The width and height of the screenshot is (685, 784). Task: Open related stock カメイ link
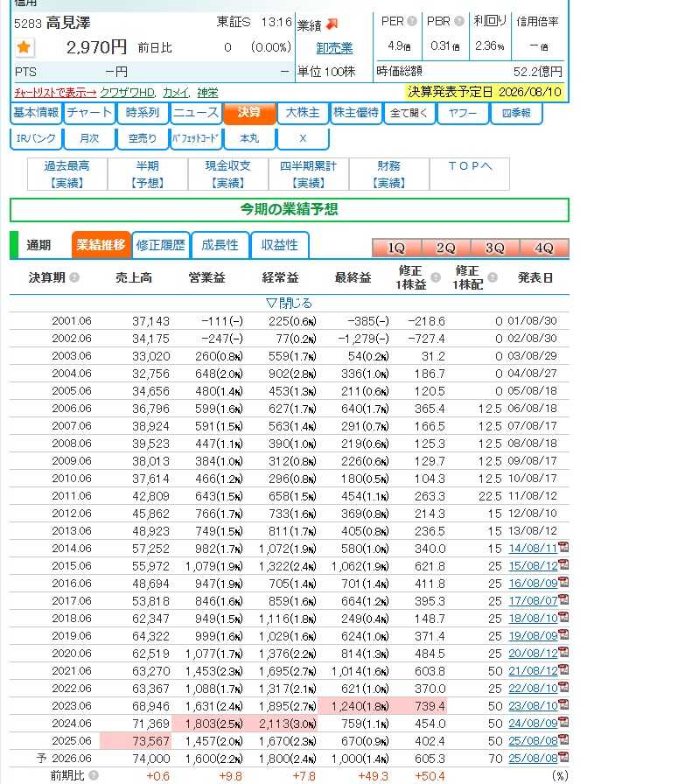click(x=176, y=93)
